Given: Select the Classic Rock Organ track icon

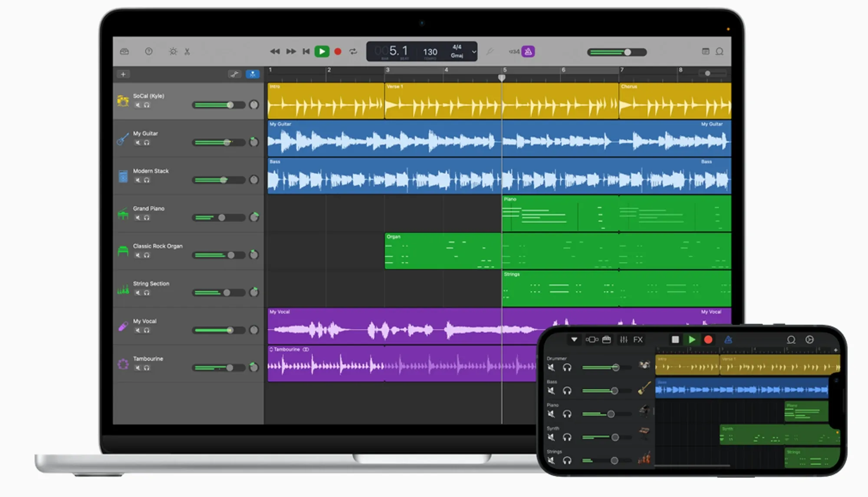Looking at the screenshot, I should click(123, 251).
